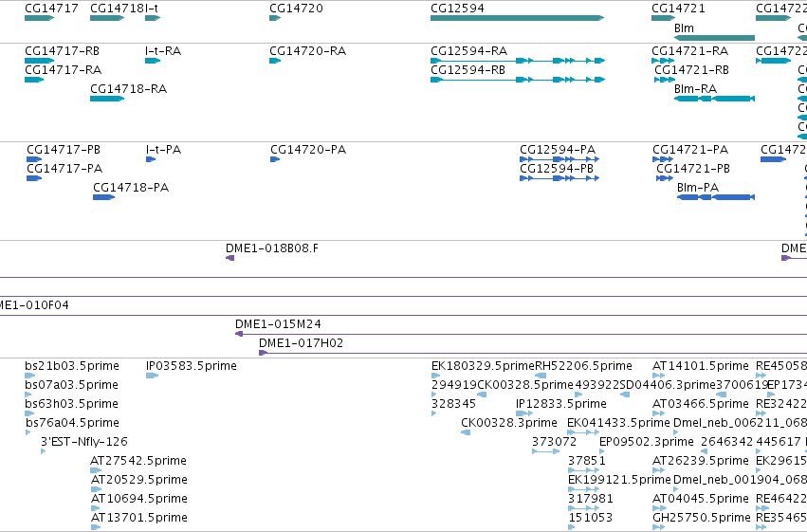Image resolution: width=807 pixels, height=532 pixels.
Task: Click the I-t-PA protein label
Action: pyautogui.click(x=164, y=150)
